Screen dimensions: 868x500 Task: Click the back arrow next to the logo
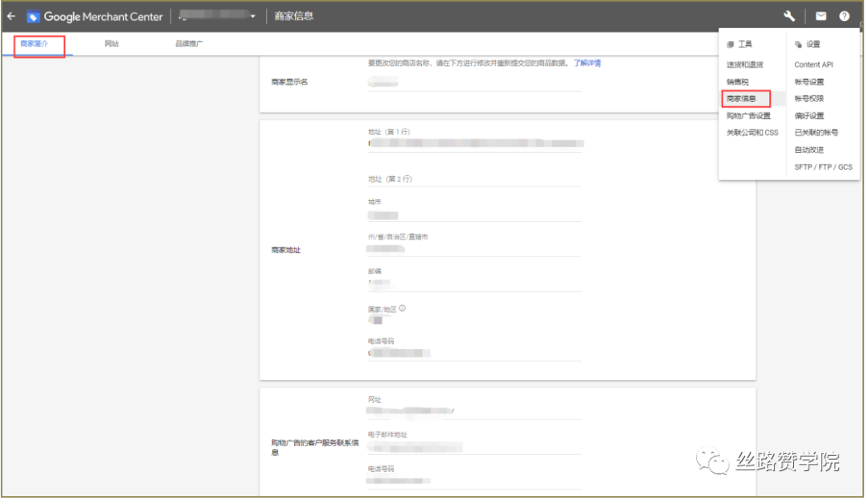pyautogui.click(x=10, y=15)
